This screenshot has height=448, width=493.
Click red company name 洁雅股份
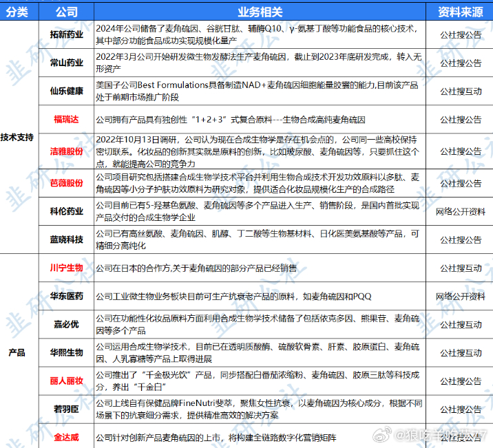(x=66, y=151)
